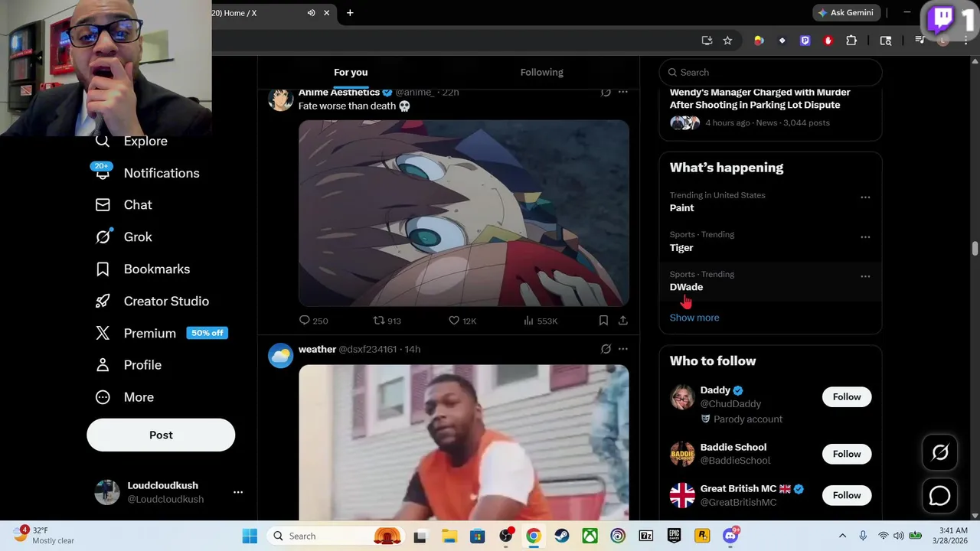Follow Great British MC
Image resolution: width=980 pixels, height=551 pixels.
(x=847, y=495)
